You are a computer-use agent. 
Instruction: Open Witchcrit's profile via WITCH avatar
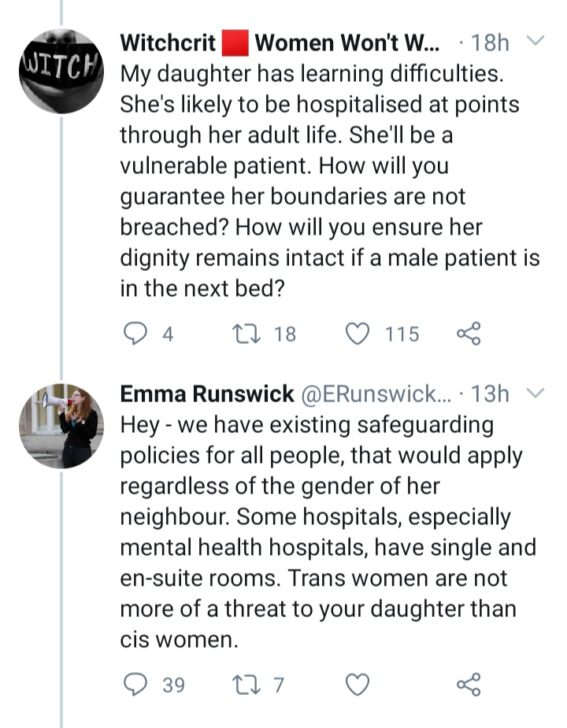[x=61, y=71]
